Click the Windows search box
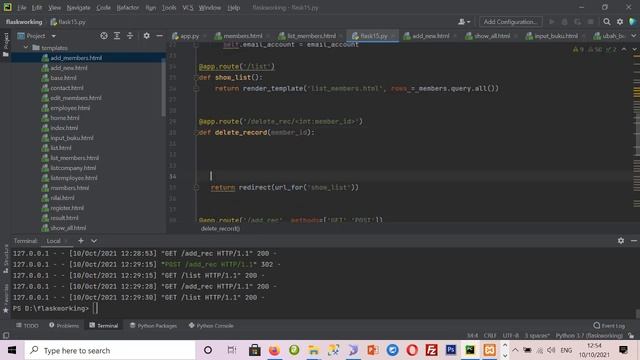Image resolution: width=640 pixels, height=360 pixels. point(110,350)
